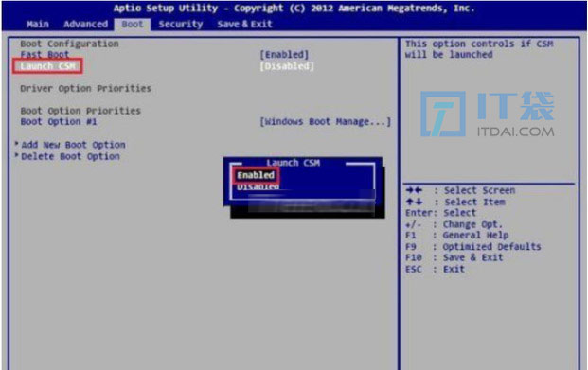Screen dimensions: 588x370
Task: Click the Launch CSM popup title
Action: pos(293,163)
